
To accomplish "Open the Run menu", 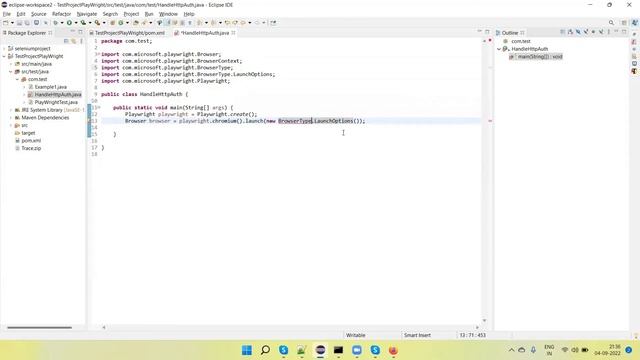I will tap(149, 14).
